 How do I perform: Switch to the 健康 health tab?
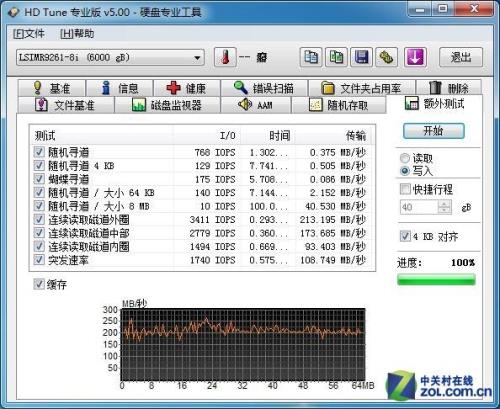[x=187, y=88]
